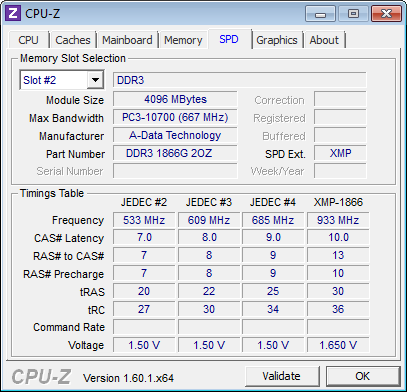407x392 pixels.
Task: Click the 533 MHz frequency cell
Action: (x=144, y=220)
